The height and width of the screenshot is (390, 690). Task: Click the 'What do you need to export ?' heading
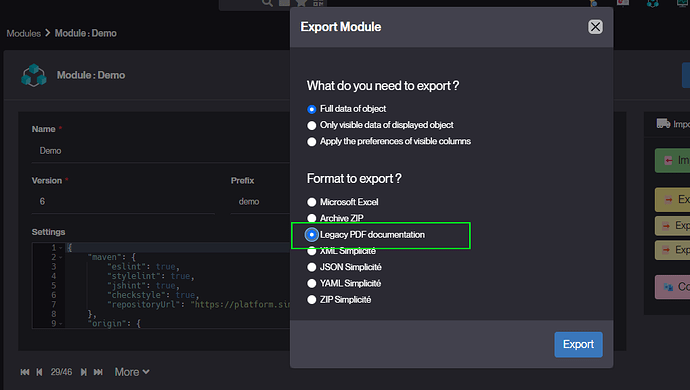pos(383,85)
